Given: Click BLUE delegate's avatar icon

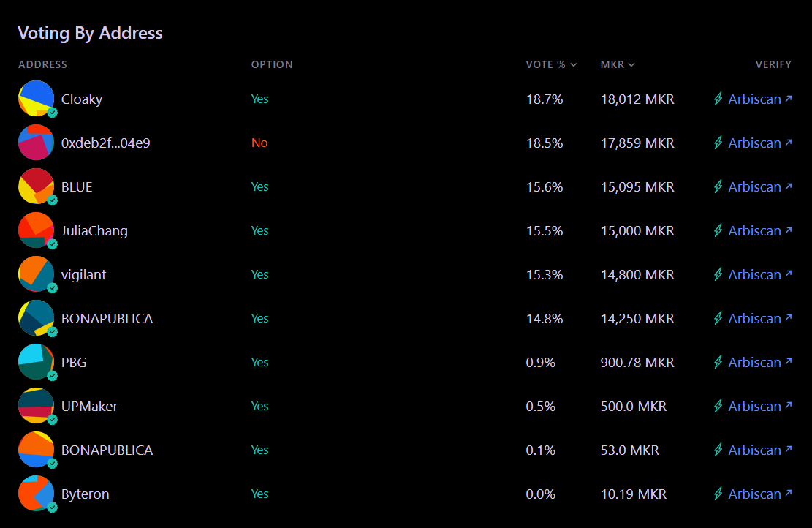Looking at the screenshot, I should coord(36,186).
